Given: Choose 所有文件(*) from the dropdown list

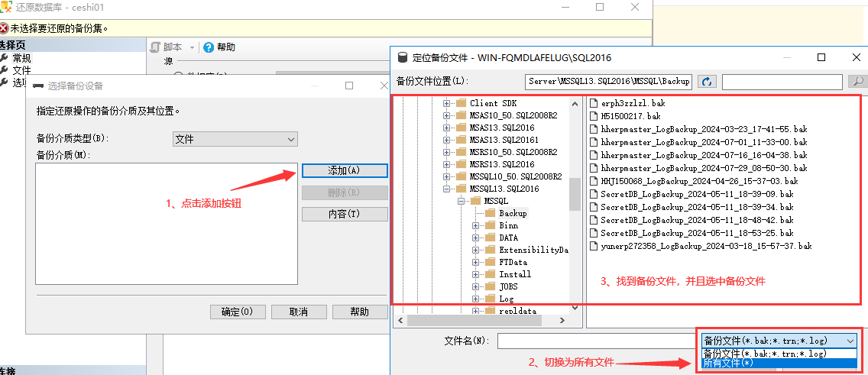Looking at the screenshot, I should pyautogui.click(x=779, y=363).
